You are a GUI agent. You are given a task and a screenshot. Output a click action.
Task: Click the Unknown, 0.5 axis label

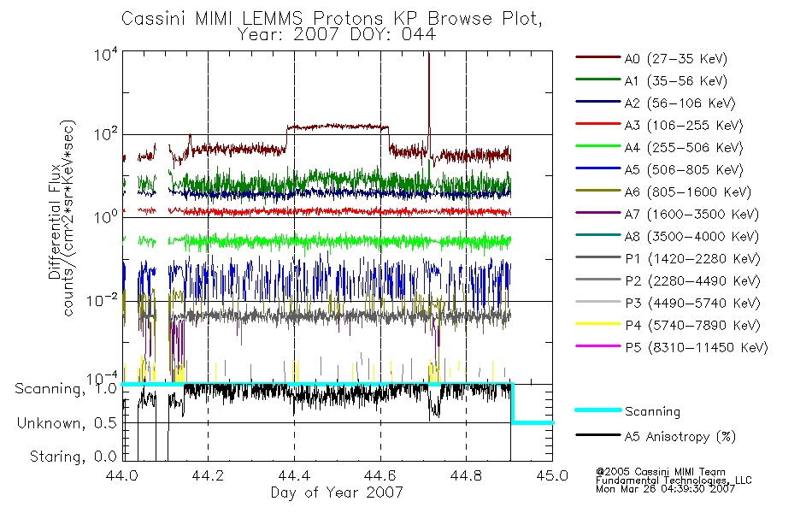pos(67,423)
